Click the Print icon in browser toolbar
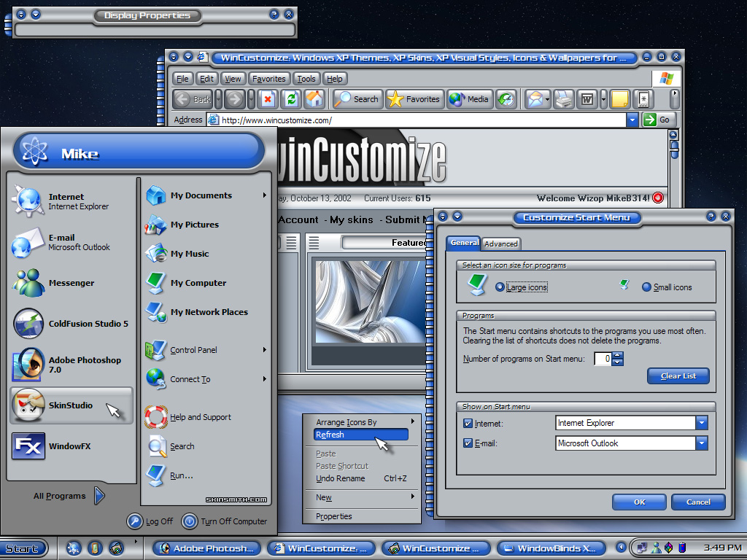 coord(564,99)
